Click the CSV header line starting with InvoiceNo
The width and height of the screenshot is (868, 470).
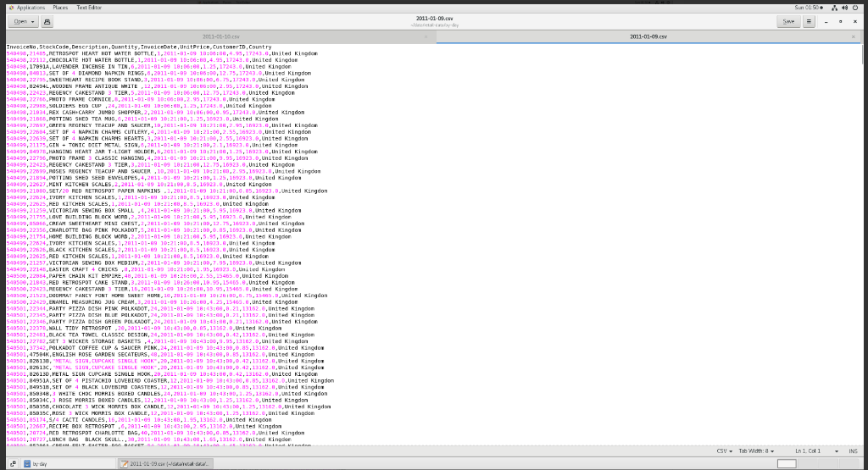click(139, 47)
